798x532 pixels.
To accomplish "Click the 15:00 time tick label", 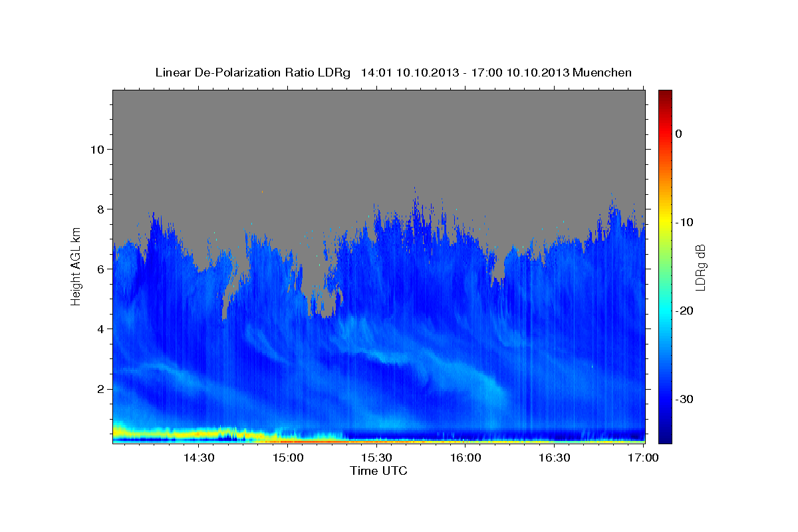I will (x=287, y=458).
